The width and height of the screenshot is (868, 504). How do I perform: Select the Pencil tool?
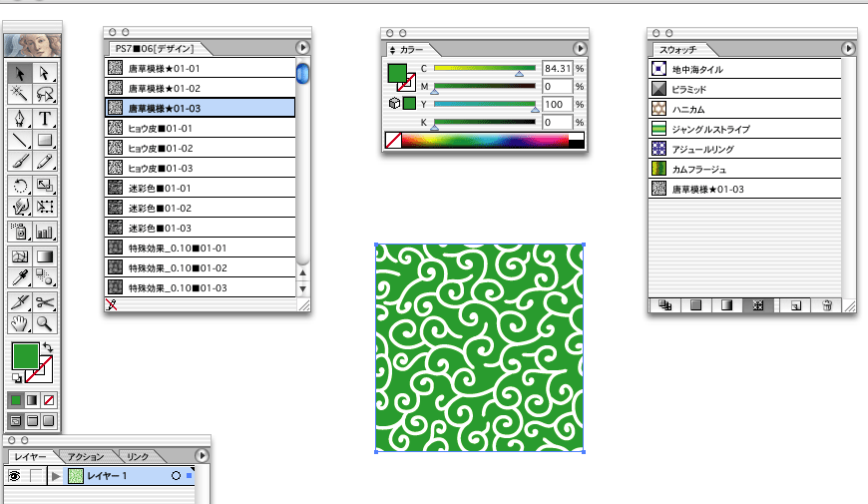[x=44, y=161]
